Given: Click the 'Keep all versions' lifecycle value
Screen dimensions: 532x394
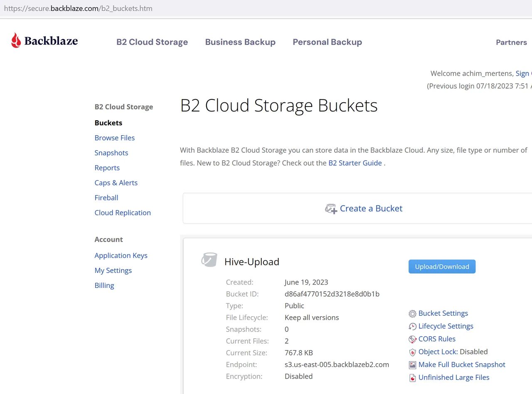Looking at the screenshot, I should pos(312,317).
